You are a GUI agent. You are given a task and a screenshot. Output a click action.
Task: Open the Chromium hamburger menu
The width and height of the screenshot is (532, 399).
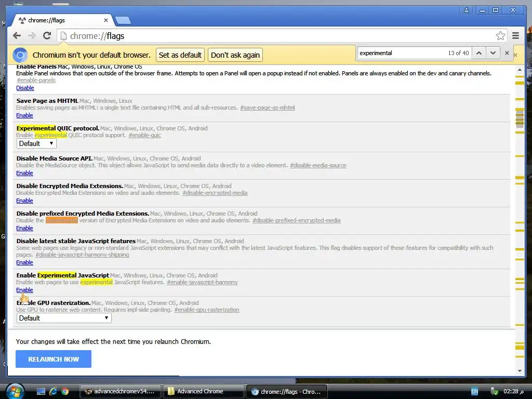point(515,36)
